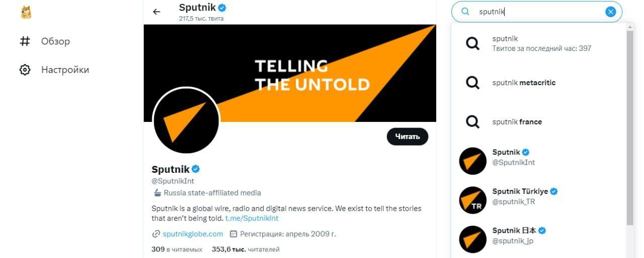Select the 'sputnik metacritic' search suggestion
This screenshot has width=644, height=258.
coord(539,83)
